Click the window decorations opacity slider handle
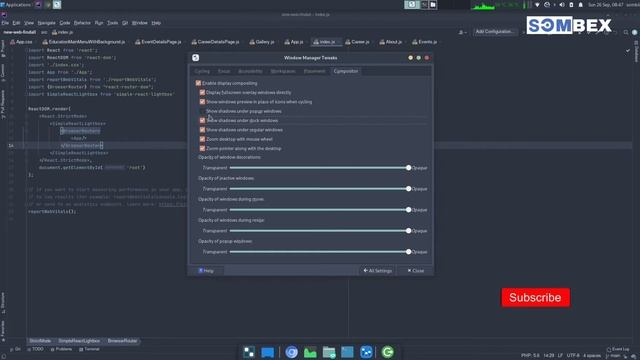Screen dimensions: 640x360 (409, 168)
